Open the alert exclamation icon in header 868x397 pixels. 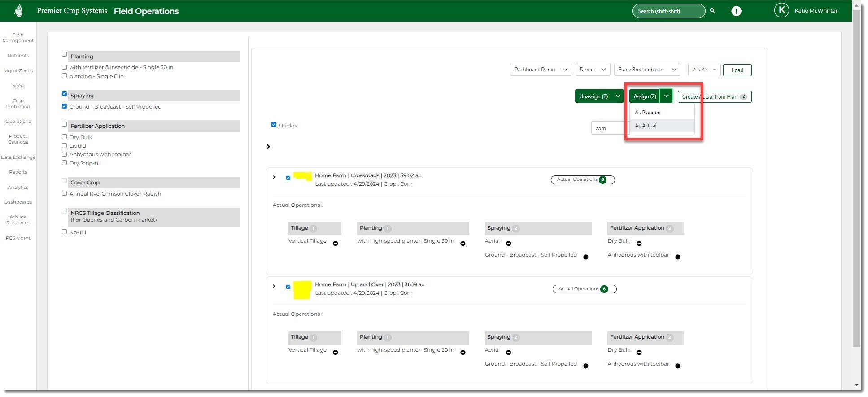click(736, 11)
